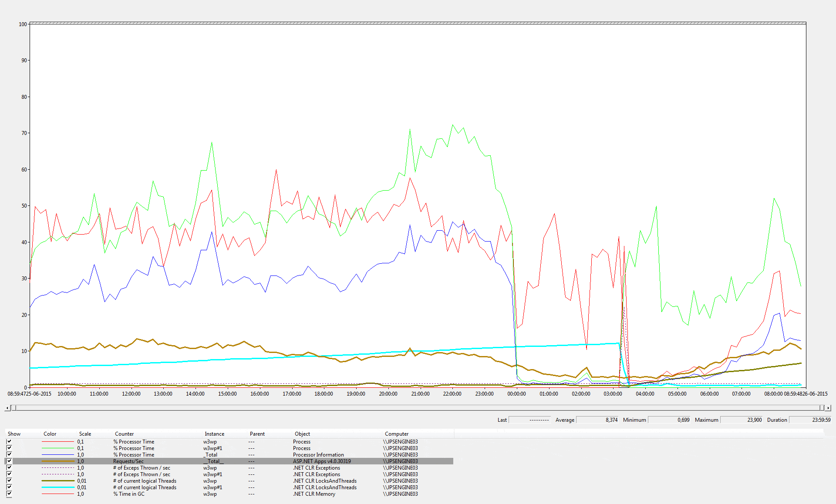Click the cyan line swatch for logical Threads w3wp#1
The height and width of the screenshot is (504, 836).
(58, 487)
